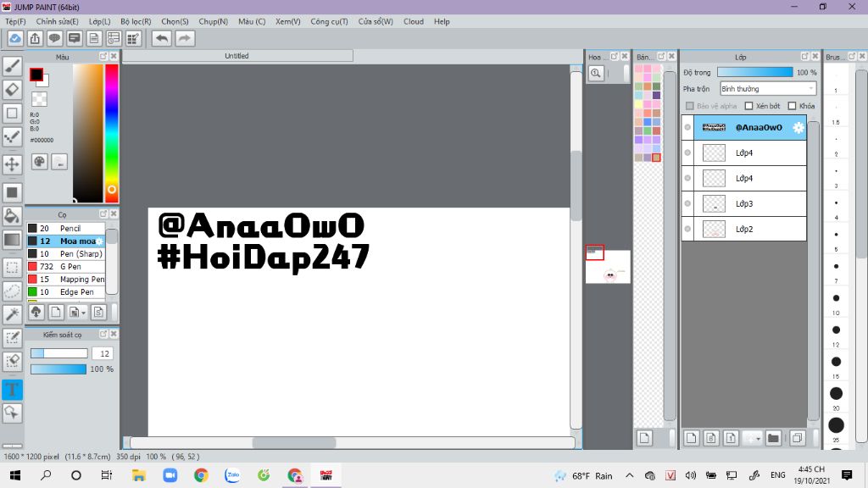Select the Text tool

click(x=12, y=390)
